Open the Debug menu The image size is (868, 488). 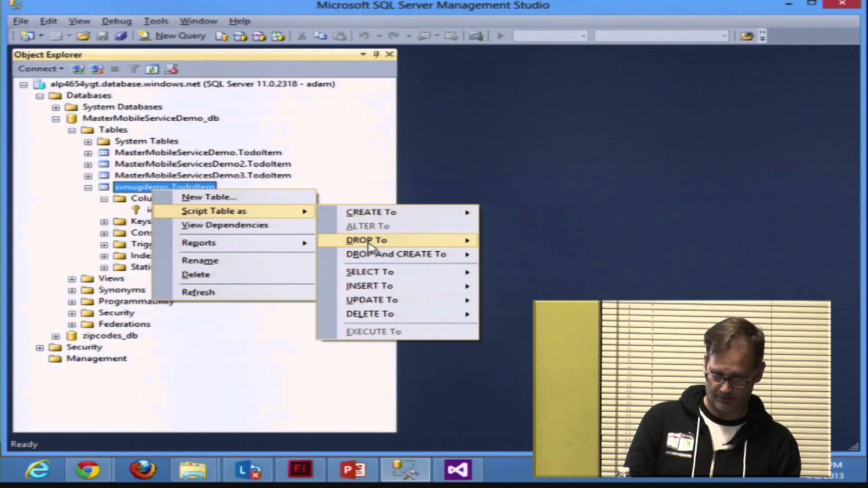[x=117, y=21]
